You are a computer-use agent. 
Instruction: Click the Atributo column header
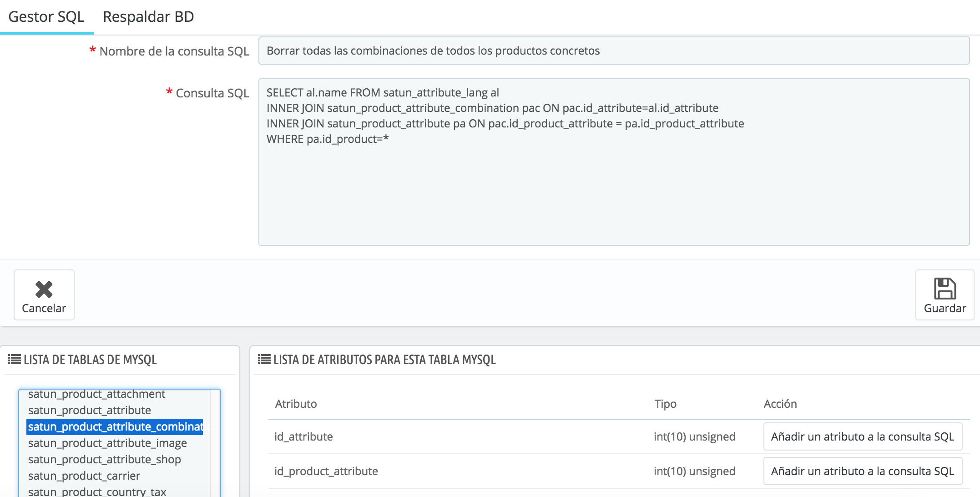click(x=296, y=404)
